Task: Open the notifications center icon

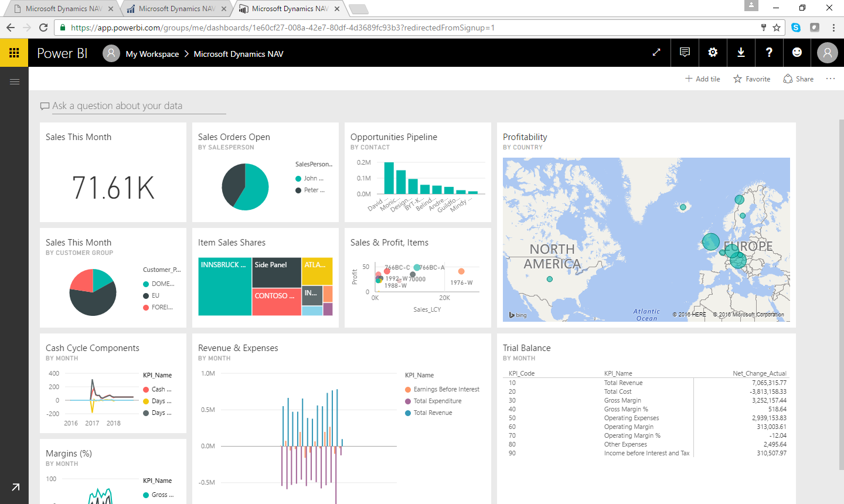Action: tap(685, 53)
